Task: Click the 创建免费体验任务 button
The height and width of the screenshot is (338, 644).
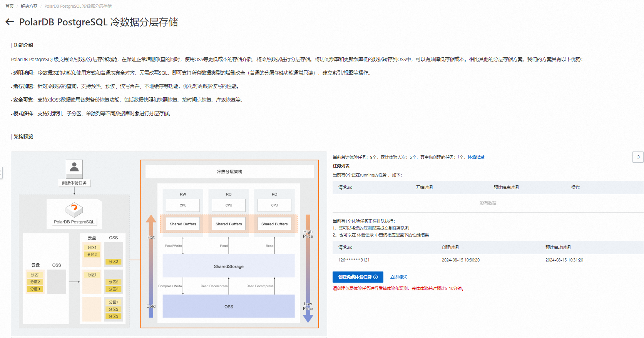Action: (x=358, y=277)
